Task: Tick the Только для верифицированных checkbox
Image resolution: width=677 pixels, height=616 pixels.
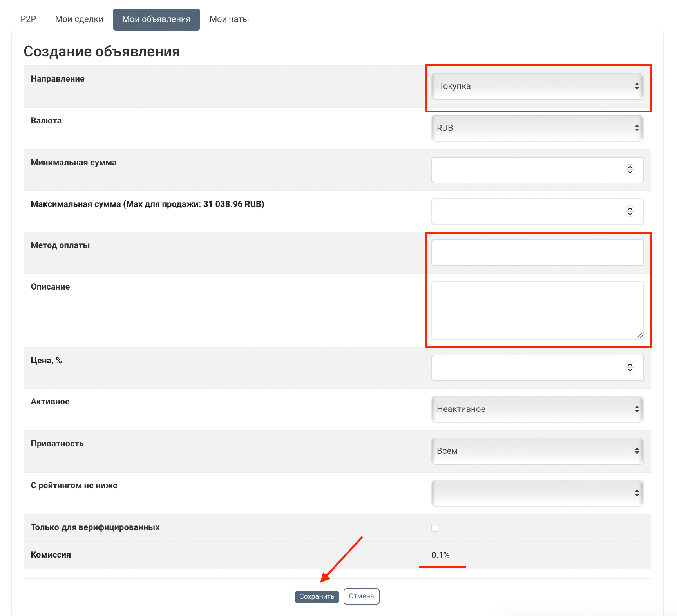Action: (x=435, y=528)
